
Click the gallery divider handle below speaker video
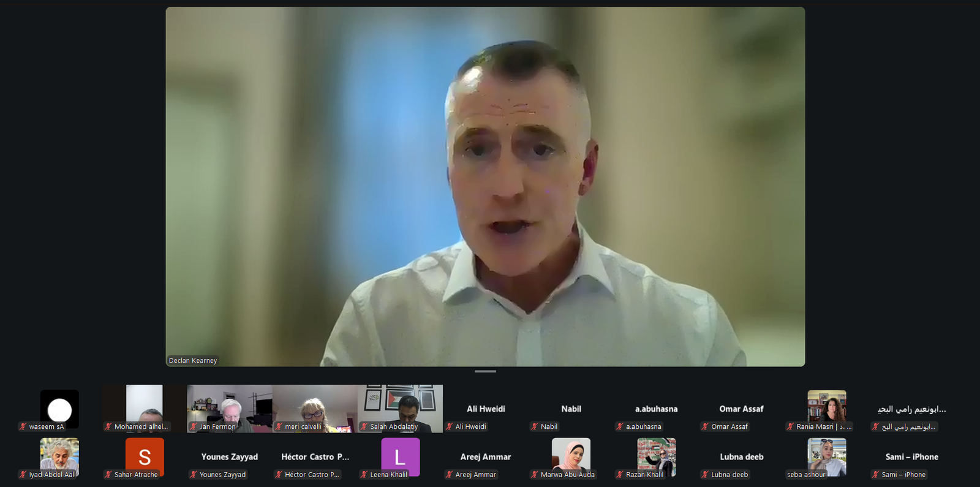click(485, 371)
